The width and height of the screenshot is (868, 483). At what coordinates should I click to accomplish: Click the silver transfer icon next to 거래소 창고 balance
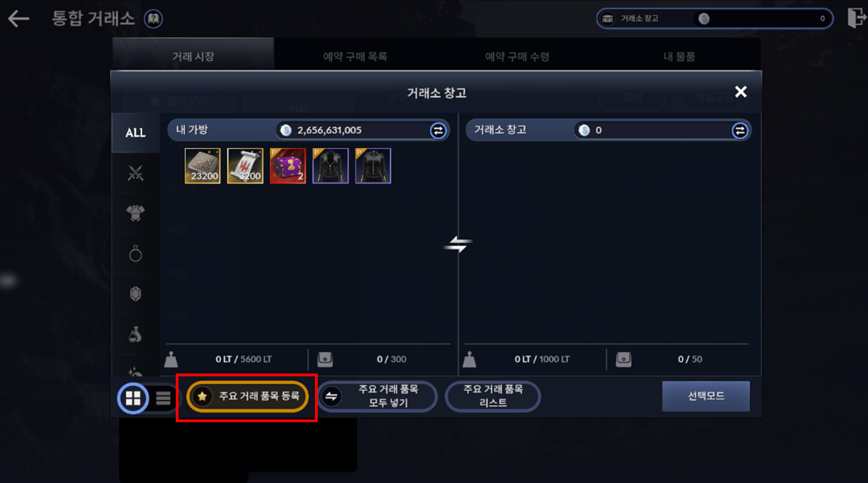(740, 130)
